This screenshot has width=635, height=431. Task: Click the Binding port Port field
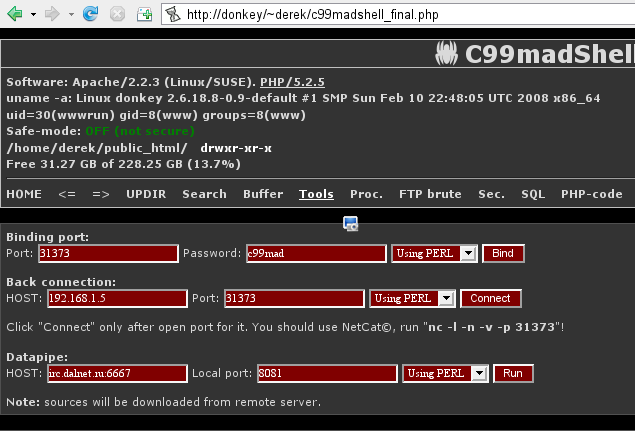(109, 254)
